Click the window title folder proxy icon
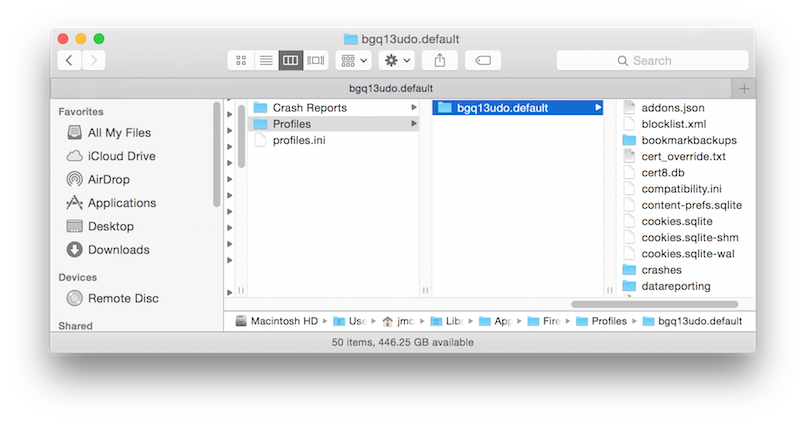 (x=351, y=39)
